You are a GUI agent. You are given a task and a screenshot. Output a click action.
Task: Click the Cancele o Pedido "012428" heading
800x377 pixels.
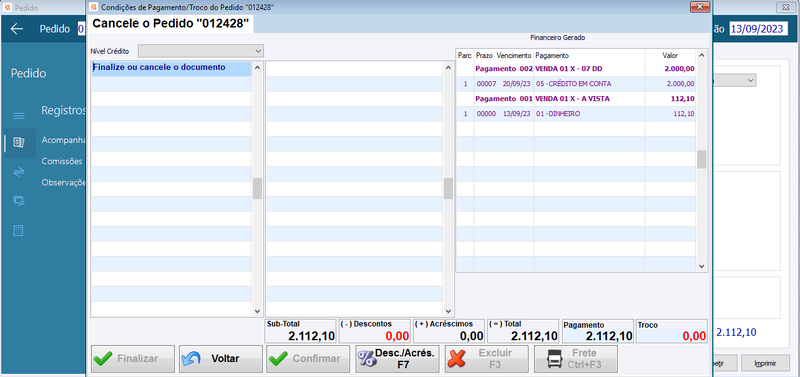170,23
